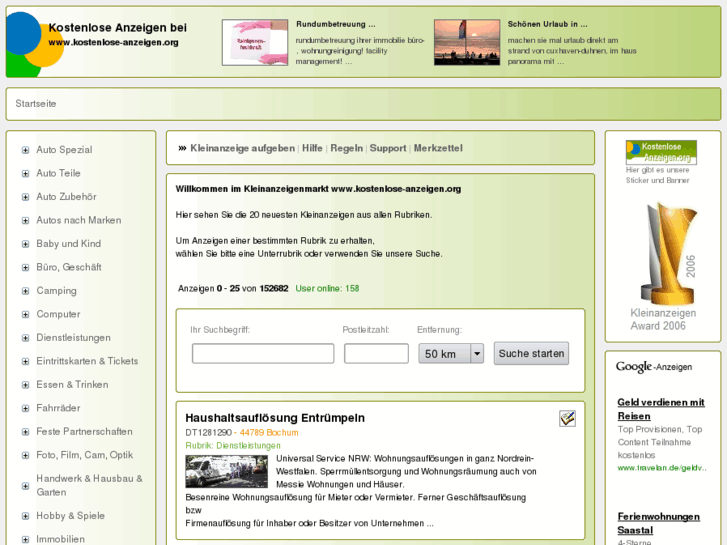Viewport: 727px width, 545px height.
Task: Click 44789 Bochum location link
Action: click(x=269, y=433)
